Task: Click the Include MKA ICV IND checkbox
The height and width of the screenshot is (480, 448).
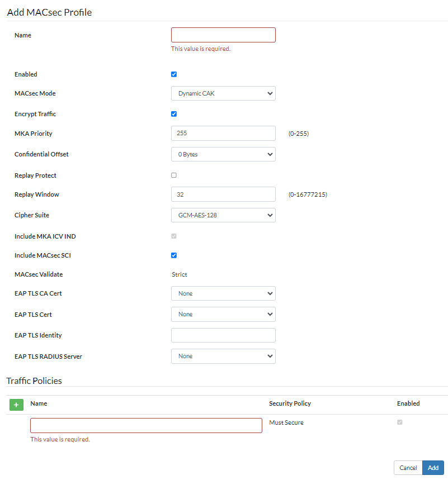Action: point(174,236)
